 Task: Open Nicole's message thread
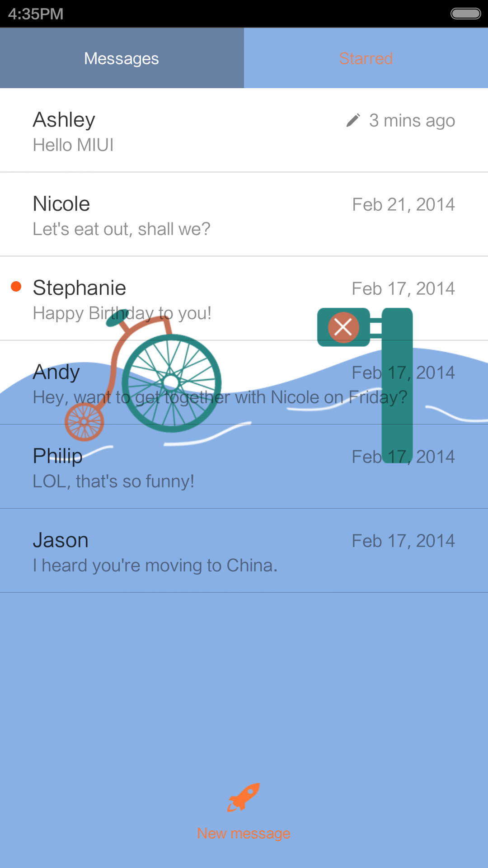[244, 214]
